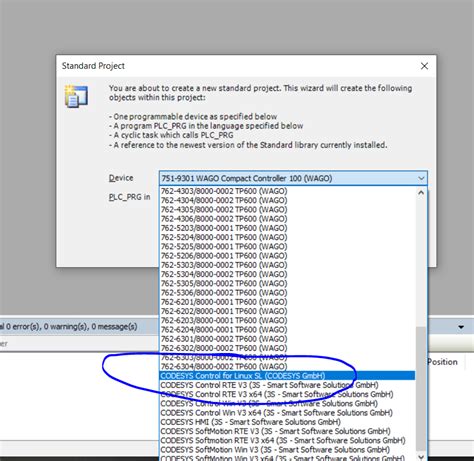Open the messages panel dropdown arrow
Viewport: 474px width, 461px height.
click(461, 327)
